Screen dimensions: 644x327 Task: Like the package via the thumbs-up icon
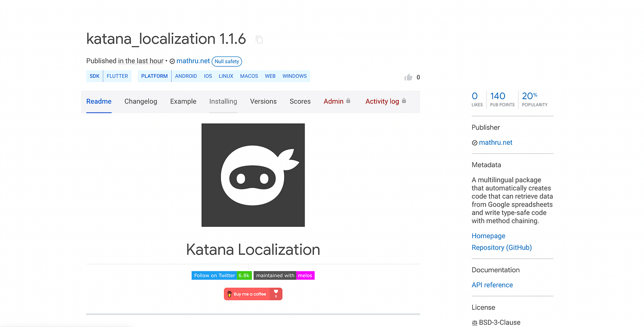click(408, 77)
